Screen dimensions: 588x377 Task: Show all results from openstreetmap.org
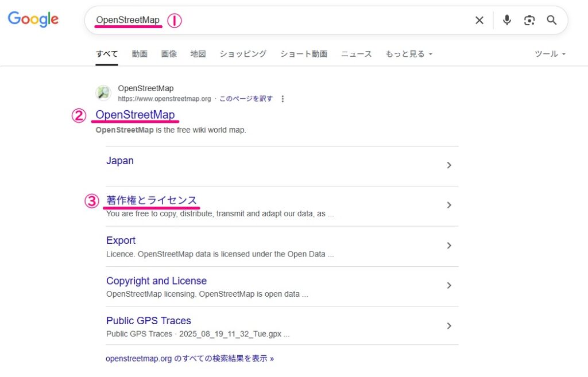pyautogui.click(x=189, y=358)
